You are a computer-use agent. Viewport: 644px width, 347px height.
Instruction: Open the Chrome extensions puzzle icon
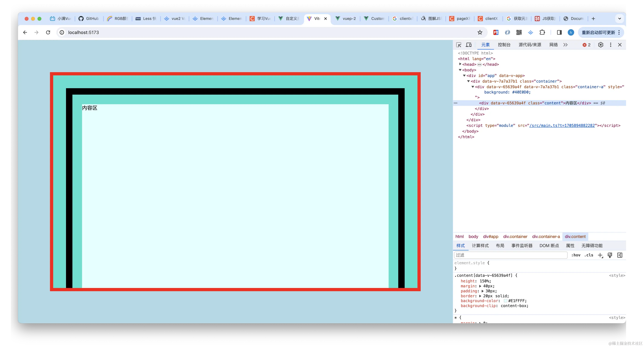542,32
